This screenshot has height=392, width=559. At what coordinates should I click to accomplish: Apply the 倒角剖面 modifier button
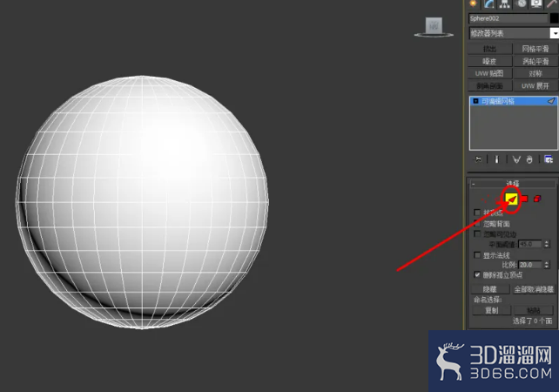tap(490, 86)
